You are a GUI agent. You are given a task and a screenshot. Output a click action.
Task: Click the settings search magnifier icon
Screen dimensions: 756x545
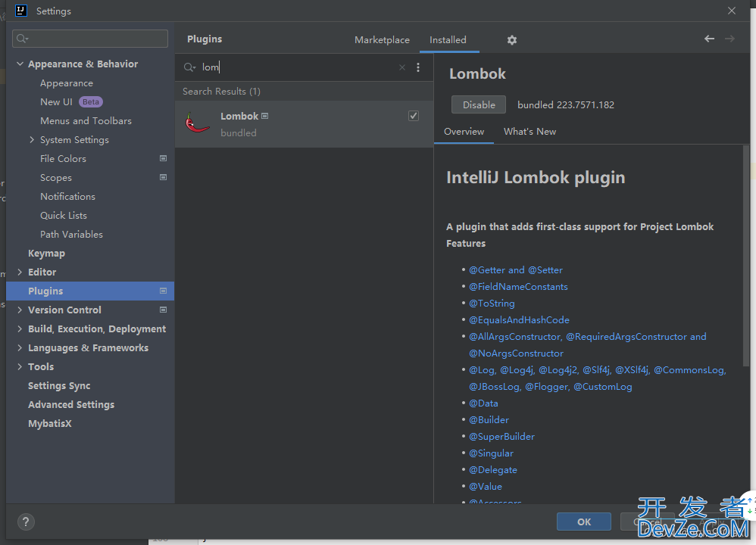pos(22,39)
